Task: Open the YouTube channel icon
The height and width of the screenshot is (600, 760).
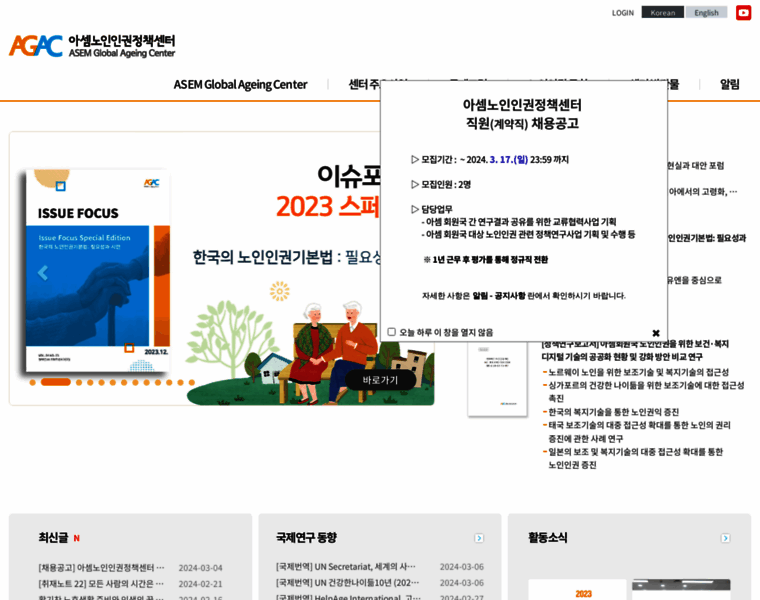Action: (x=743, y=13)
